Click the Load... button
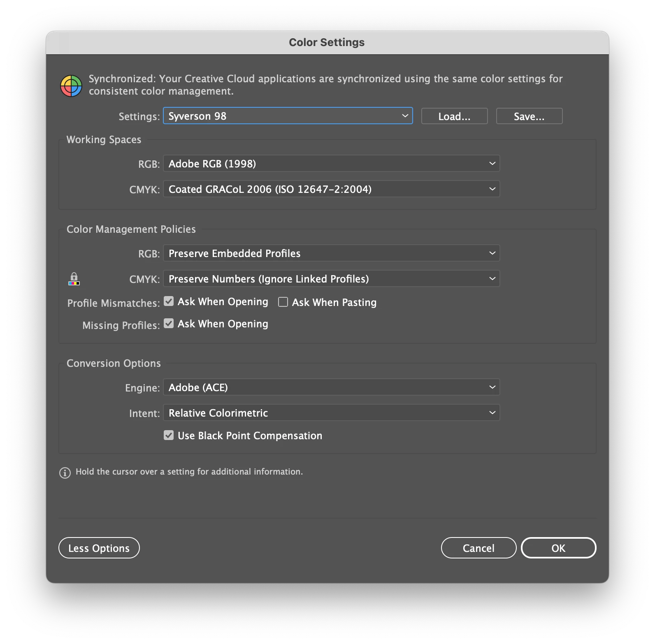This screenshot has height=644, width=655. (455, 116)
